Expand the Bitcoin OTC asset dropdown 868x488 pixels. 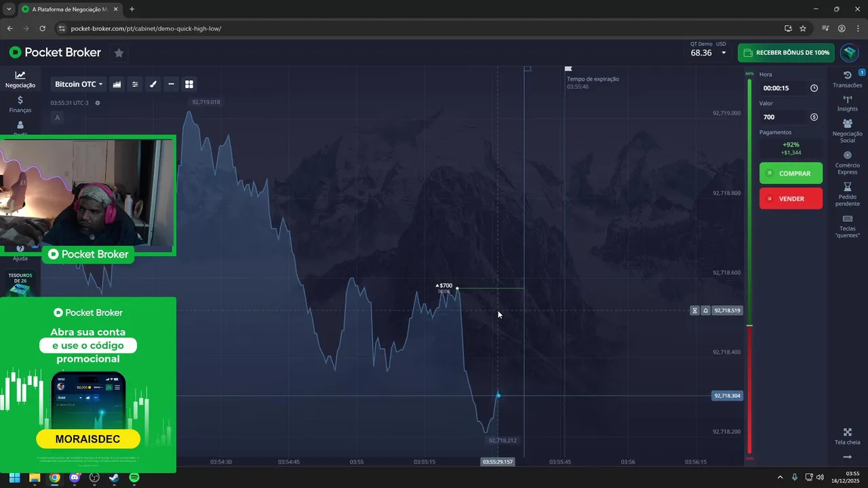click(79, 84)
